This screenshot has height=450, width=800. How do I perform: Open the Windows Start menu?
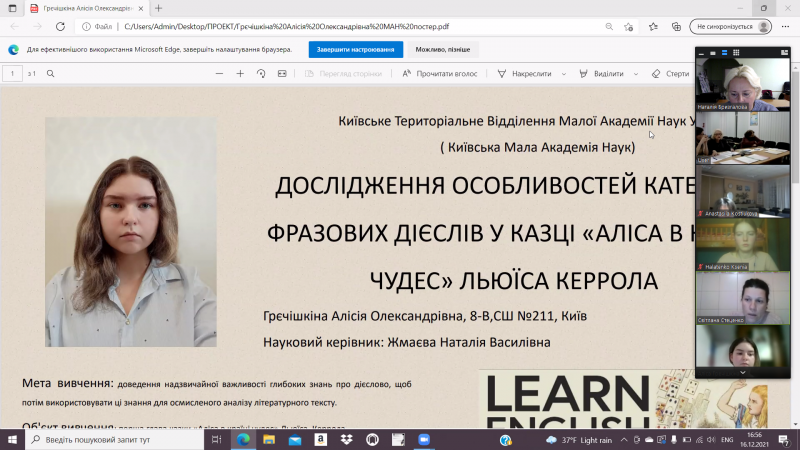[x=12, y=439]
